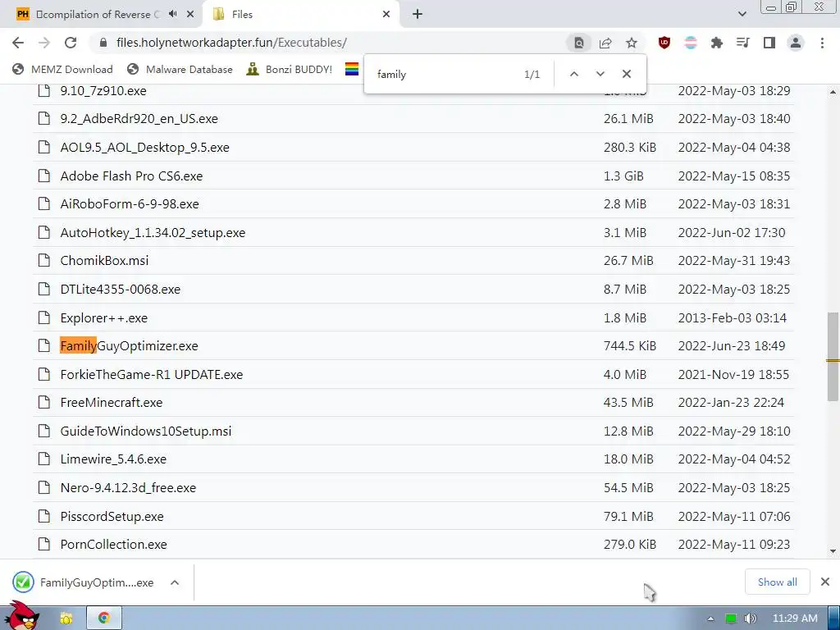Click the Chrome taskbar icon

pos(104,619)
